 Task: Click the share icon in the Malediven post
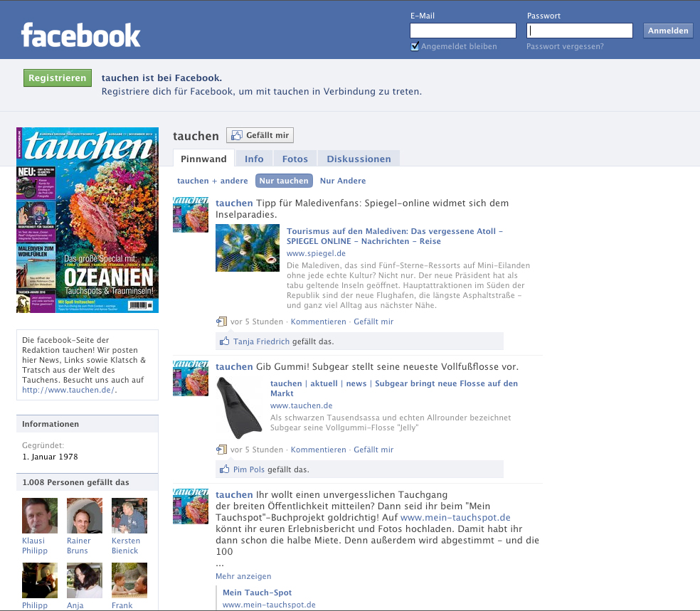coord(221,322)
